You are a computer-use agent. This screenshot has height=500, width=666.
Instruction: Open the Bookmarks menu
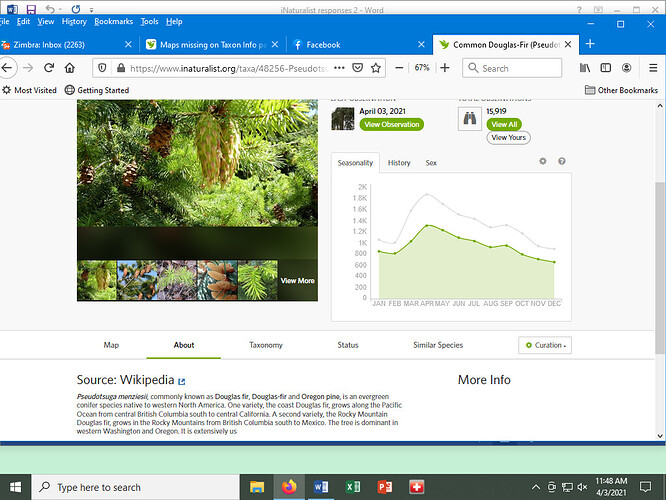tap(113, 22)
